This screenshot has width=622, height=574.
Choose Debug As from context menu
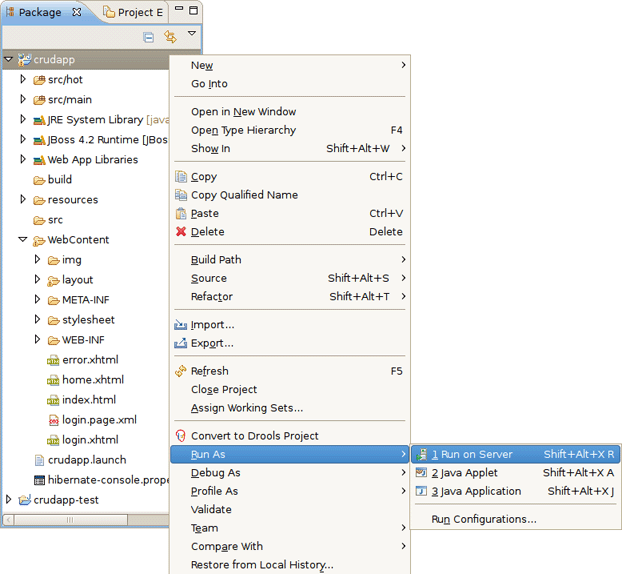point(216,473)
